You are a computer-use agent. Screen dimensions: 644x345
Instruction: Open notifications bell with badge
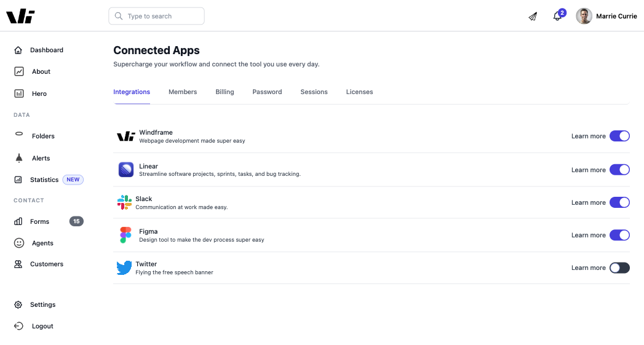(x=559, y=15)
